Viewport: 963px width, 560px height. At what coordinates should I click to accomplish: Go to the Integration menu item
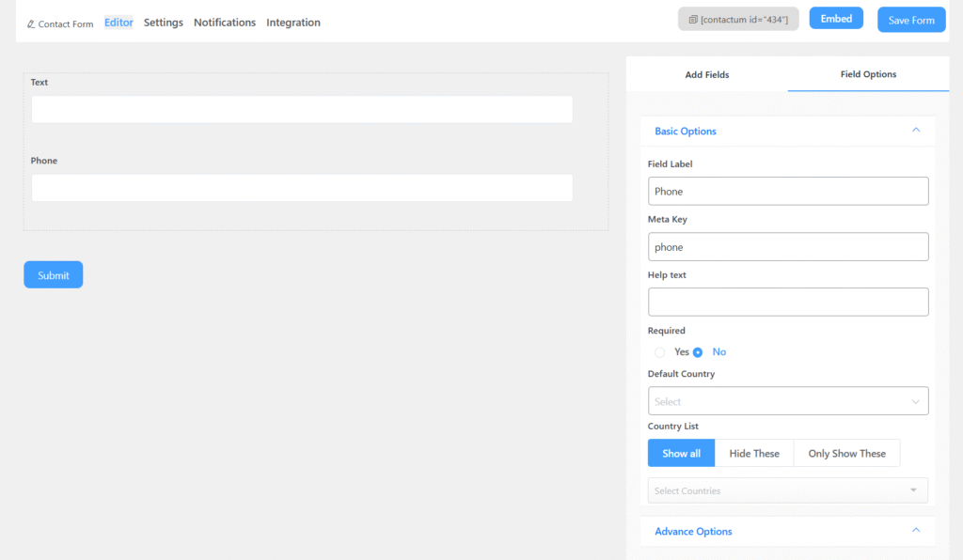[293, 23]
